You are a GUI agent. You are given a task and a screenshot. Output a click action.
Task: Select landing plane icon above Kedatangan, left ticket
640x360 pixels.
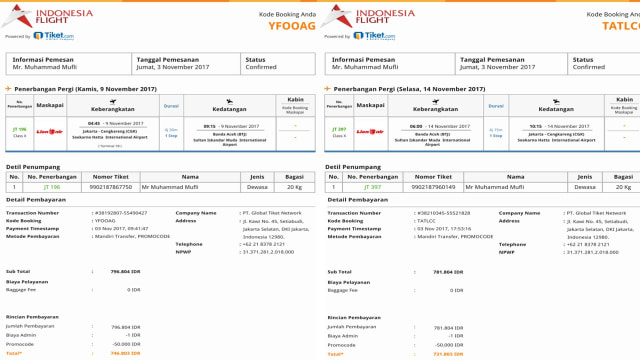pos(229,102)
